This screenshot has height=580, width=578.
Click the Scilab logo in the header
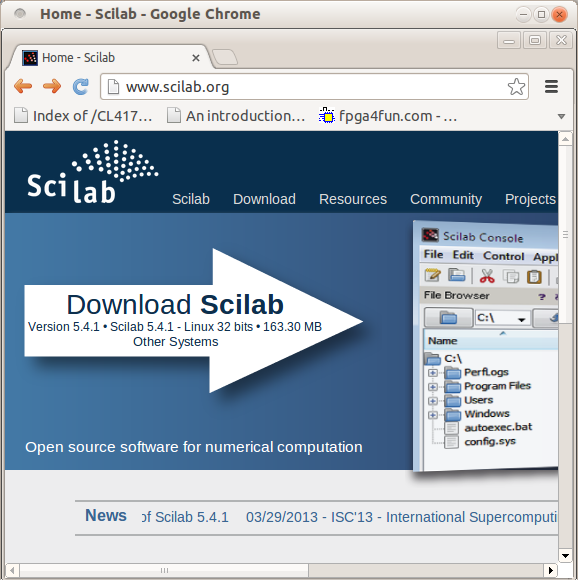[92, 172]
